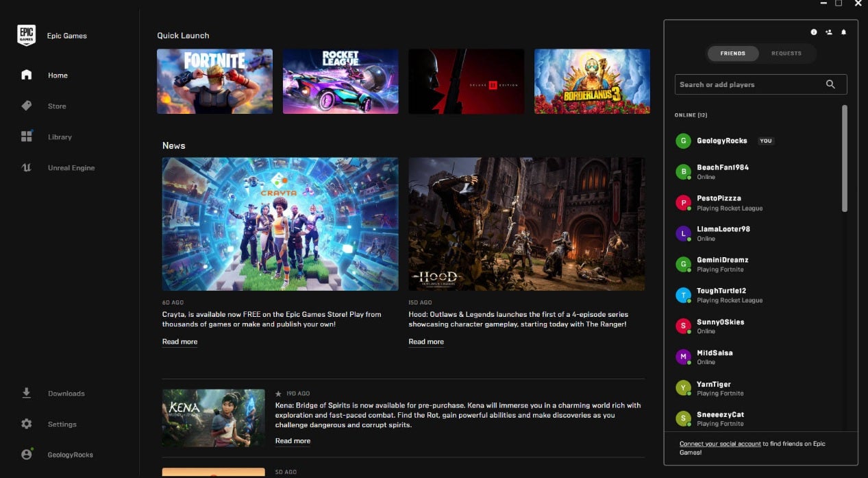Image resolution: width=868 pixels, height=478 pixels.
Task: Select friend name SneeeezyCat
Action: tap(721, 414)
